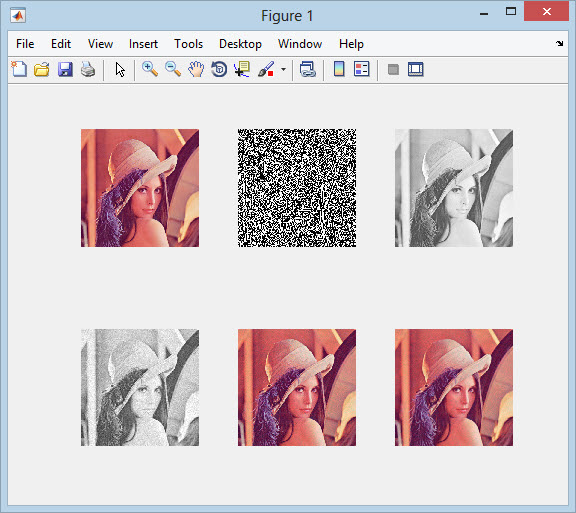This screenshot has width=576, height=513.
Task: Click the black-and-white noise image
Action: point(297,188)
